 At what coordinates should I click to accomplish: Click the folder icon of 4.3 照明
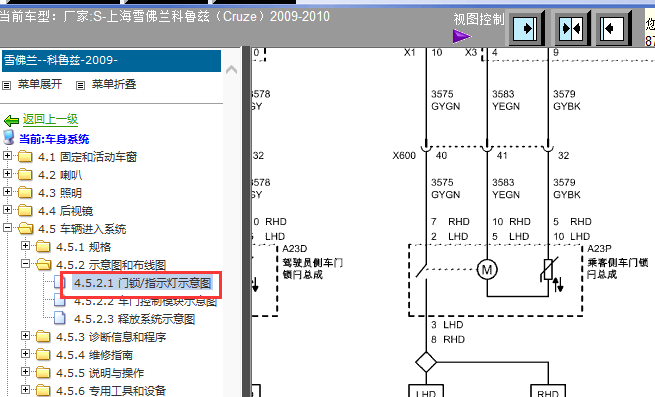pyautogui.click(x=25, y=193)
